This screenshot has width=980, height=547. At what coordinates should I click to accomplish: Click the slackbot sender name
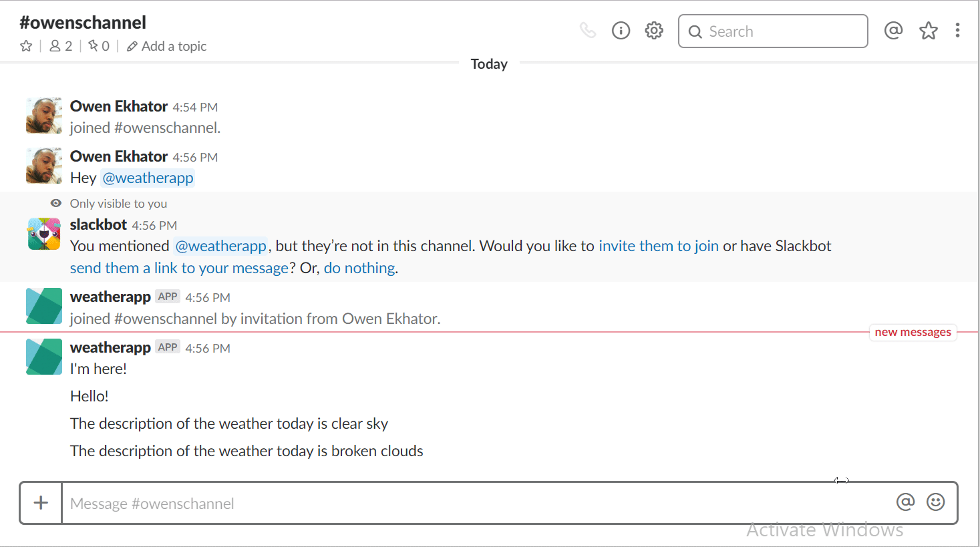[x=98, y=224]
